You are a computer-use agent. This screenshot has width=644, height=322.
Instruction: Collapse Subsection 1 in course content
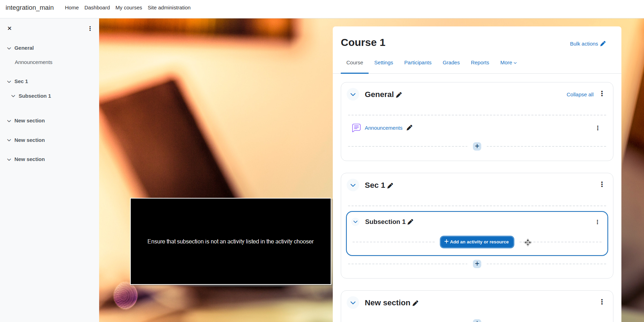[355, 222]
